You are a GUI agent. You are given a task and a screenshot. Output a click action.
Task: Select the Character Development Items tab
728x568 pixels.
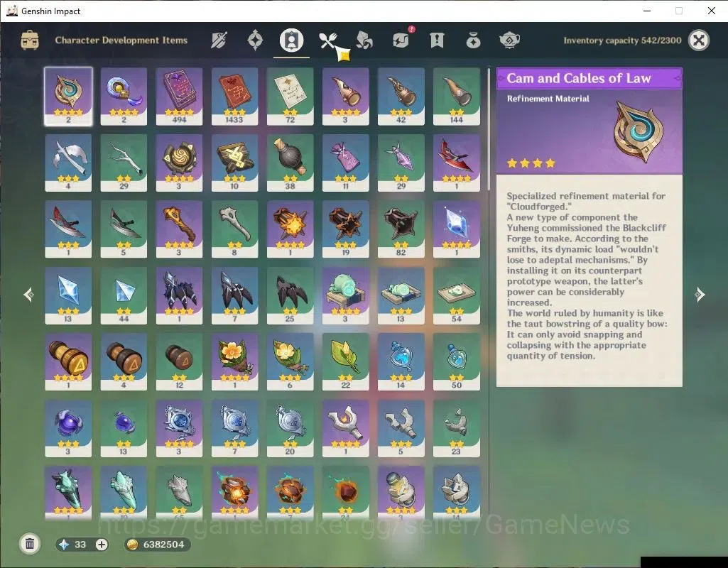(x=291, y=40)
